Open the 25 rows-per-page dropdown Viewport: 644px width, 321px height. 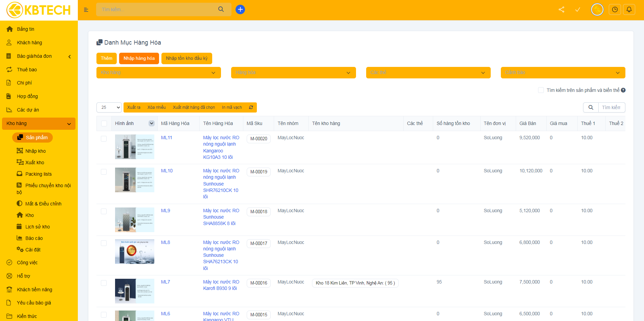tap(109, 107)
